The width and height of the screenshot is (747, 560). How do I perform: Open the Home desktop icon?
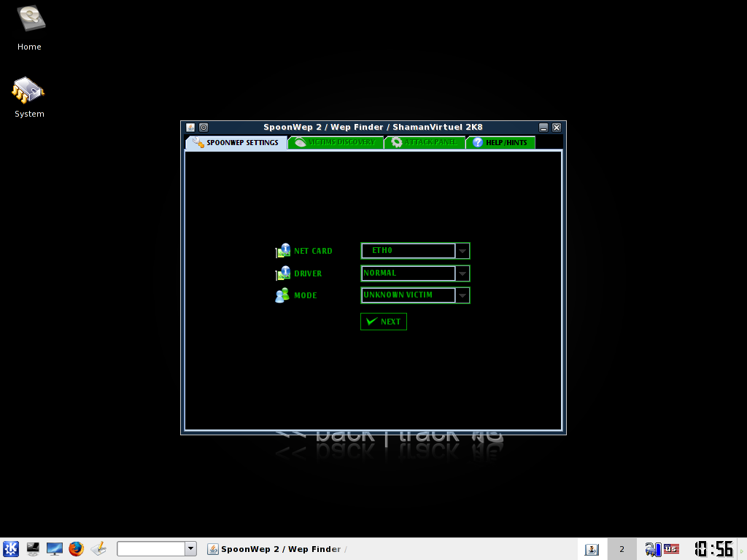29,28
